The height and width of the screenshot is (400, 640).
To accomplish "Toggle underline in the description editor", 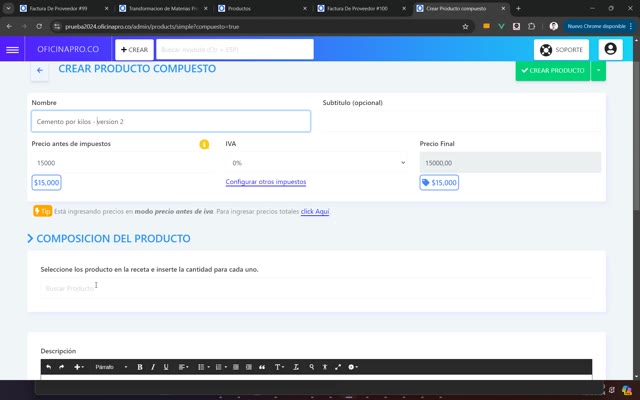I will 166,367.
